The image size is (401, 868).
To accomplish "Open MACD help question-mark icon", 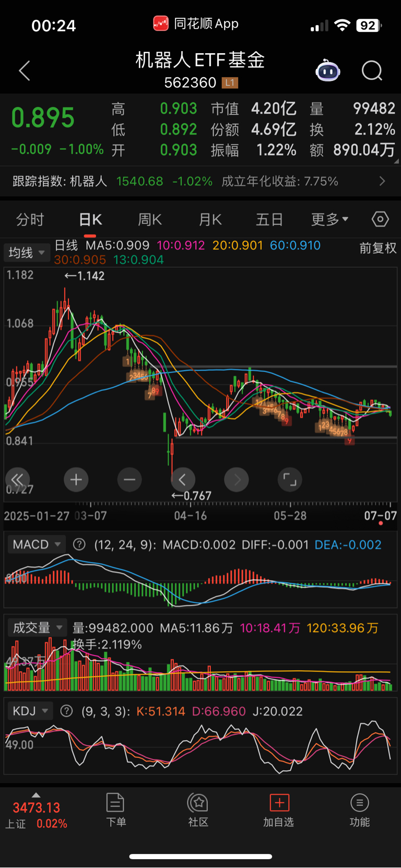I will [79, 544].
